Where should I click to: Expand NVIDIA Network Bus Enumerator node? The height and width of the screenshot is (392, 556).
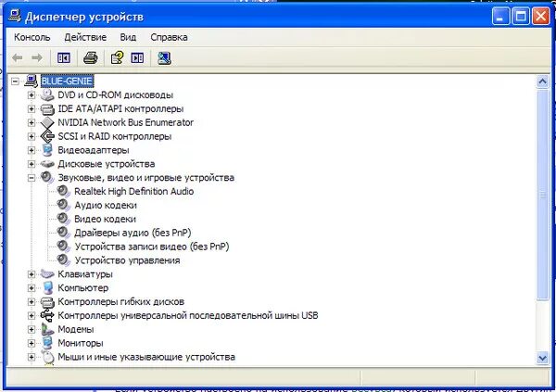[32, 122]
